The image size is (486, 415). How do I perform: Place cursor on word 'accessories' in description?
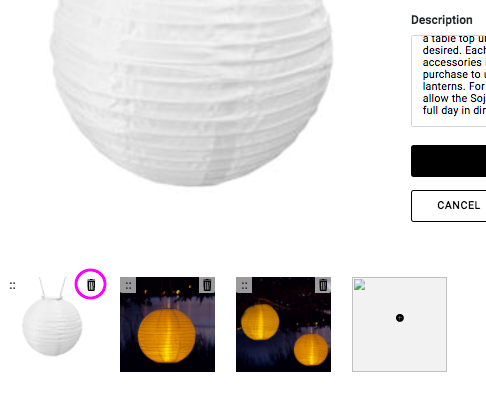pyautogui.click(x=452, y=62)
